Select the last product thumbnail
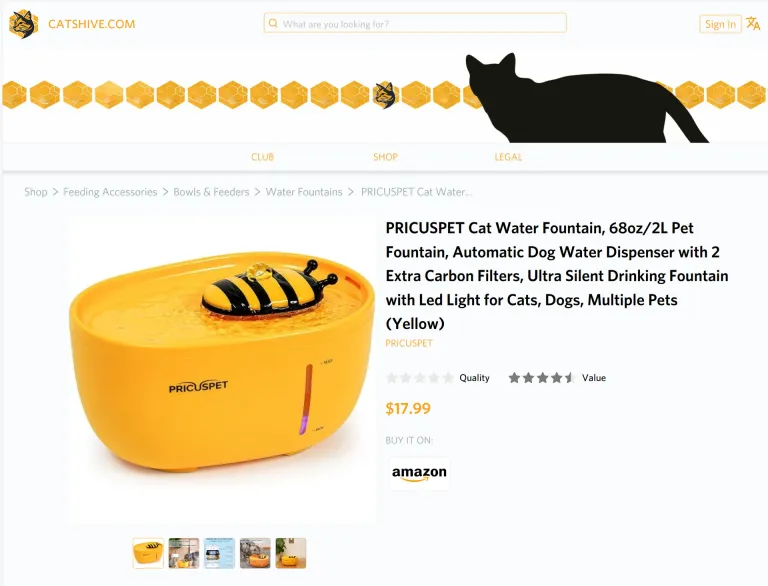 pyautogui.click(x=291, y=553)
